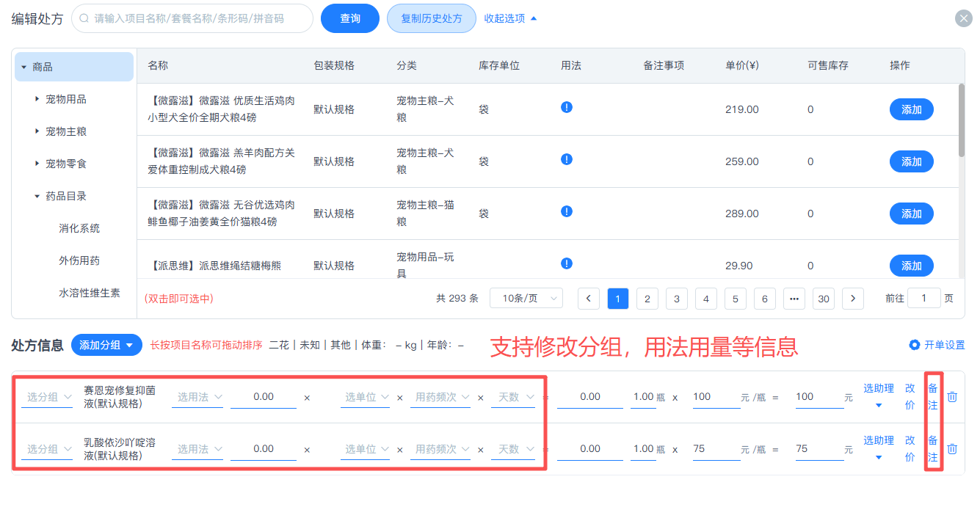Collapse options via 收起选项 link
Screen dimensions: 980x507
click(510, 18)
